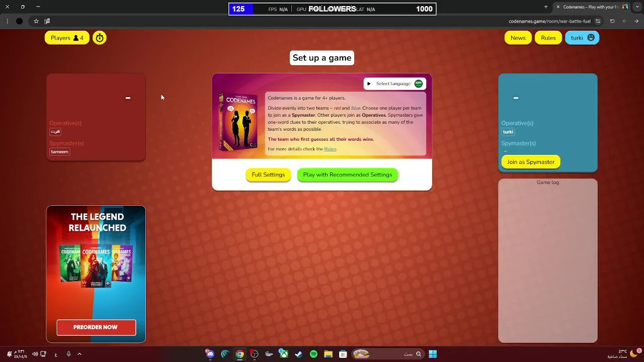
Task: Follow the Rules link in the description
Action: tap(330, 149)
